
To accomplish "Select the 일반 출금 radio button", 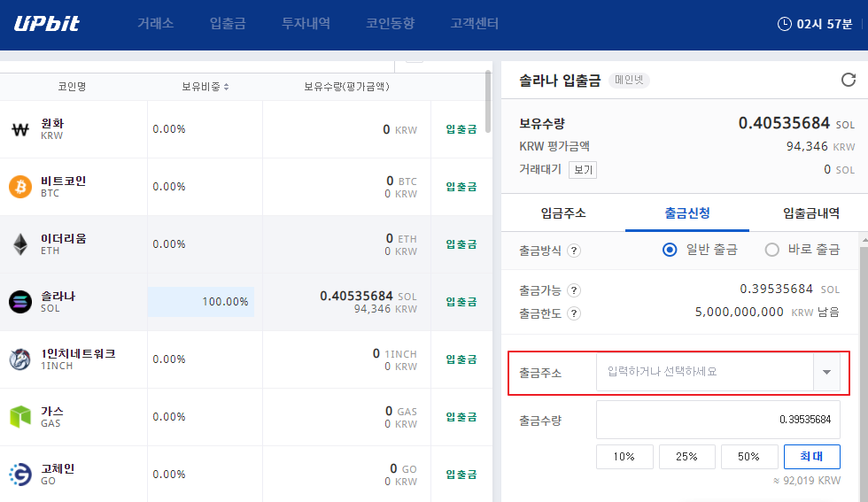I will click(670, 250).
